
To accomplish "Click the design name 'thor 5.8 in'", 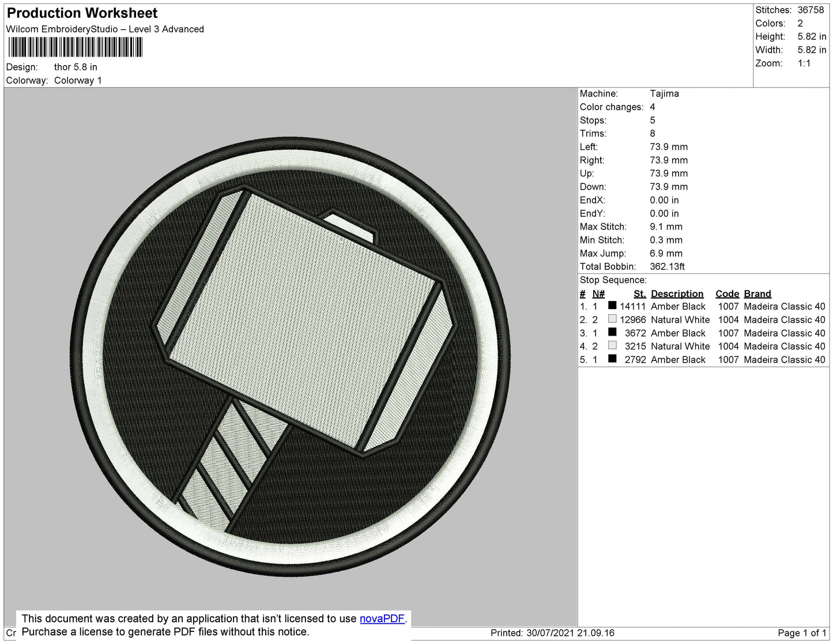I will click(x=76, y=67).
